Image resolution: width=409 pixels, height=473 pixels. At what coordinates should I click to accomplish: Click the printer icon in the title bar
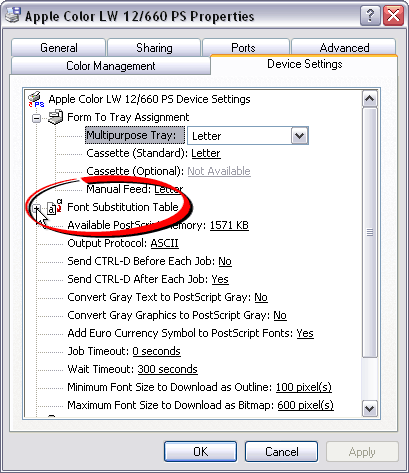tap(12, 14)
